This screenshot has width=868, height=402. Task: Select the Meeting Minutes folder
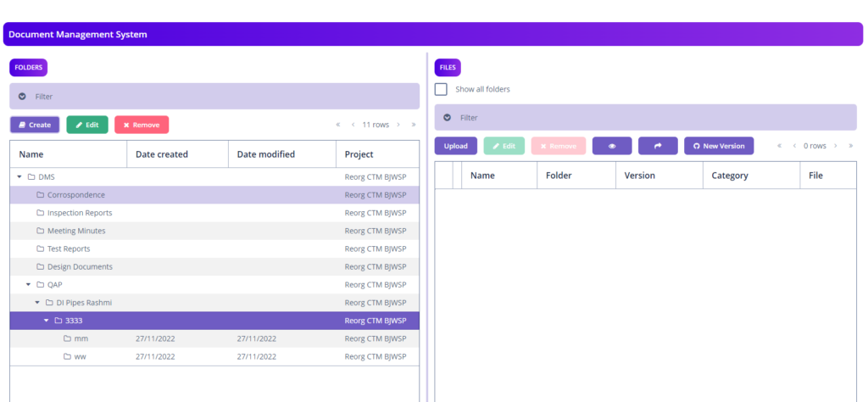76,231
